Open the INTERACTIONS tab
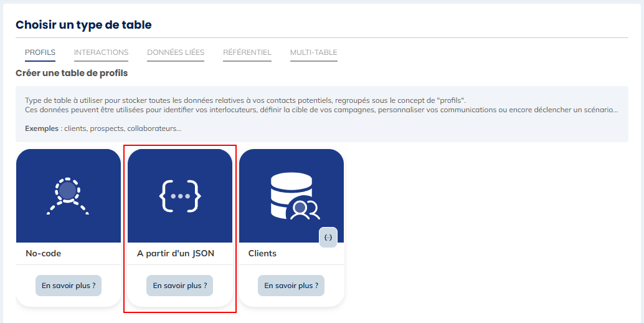The width and height of the screenshot is (644, 323). tap(101, 52)
